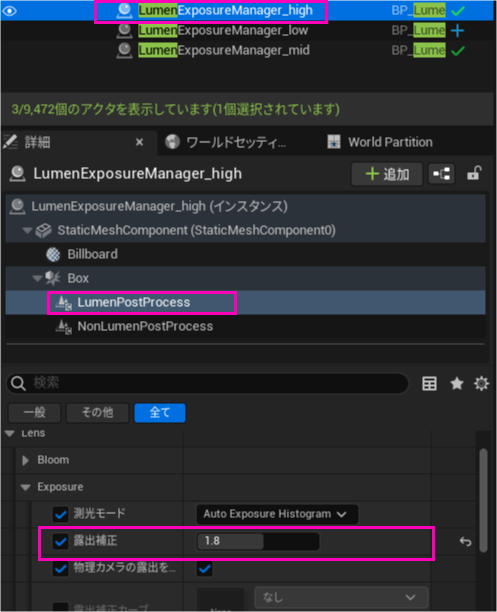Close the 詳細 tab
The width and height of the screenshot is (497, 612).
coord(139,142)
